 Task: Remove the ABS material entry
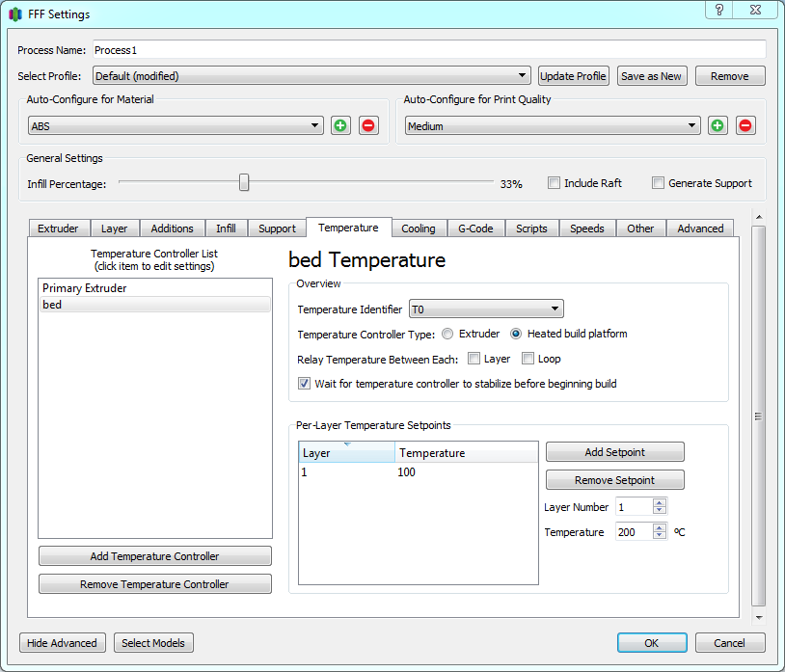click(368, 125)
